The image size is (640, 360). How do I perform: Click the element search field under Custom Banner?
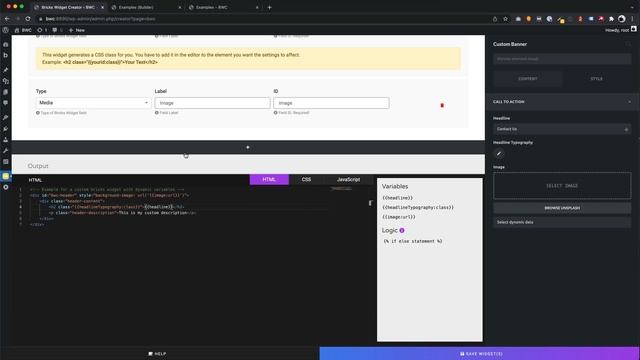click(562, 59)
